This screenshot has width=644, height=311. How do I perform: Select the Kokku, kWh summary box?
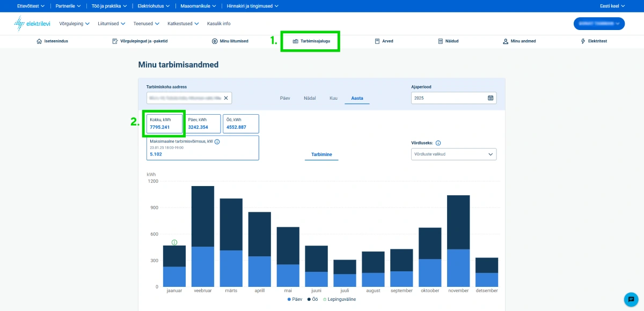pyautogui.click(x=164, y=123)
